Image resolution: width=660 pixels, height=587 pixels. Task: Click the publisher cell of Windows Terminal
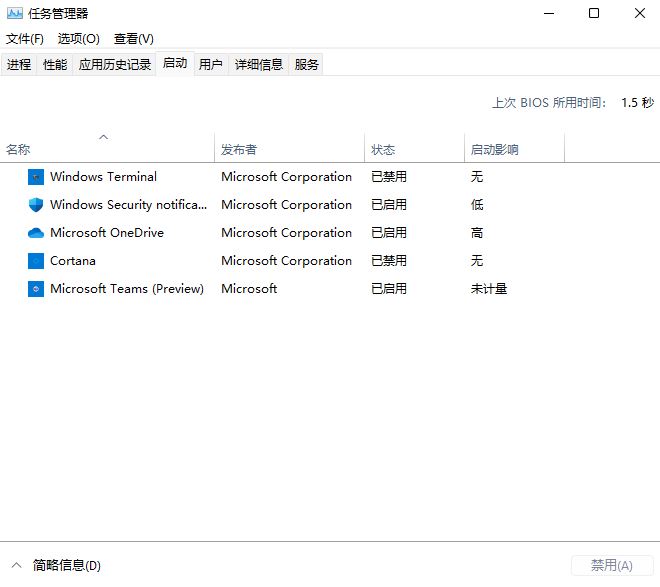click(287, 177)
